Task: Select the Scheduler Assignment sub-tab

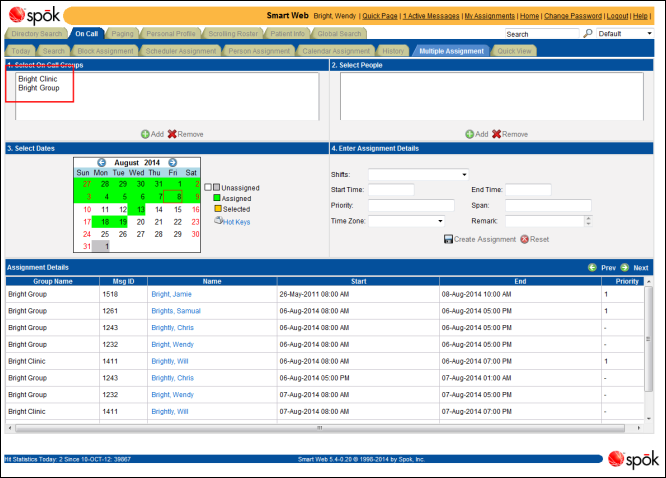Action: click(x=181, y=51)
